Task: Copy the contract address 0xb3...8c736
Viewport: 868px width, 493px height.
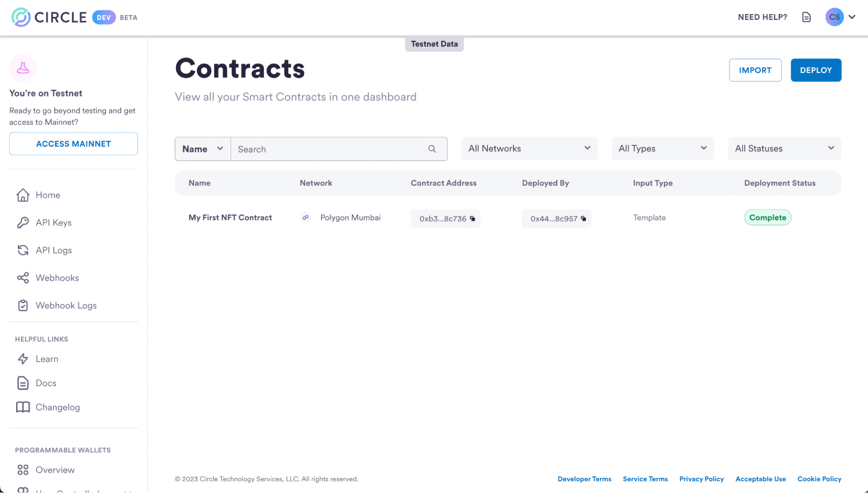Action: pos(472,218)
